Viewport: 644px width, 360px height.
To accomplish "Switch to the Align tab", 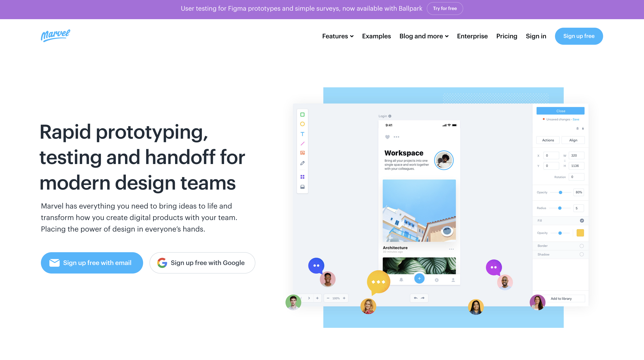I will point(573,140).
